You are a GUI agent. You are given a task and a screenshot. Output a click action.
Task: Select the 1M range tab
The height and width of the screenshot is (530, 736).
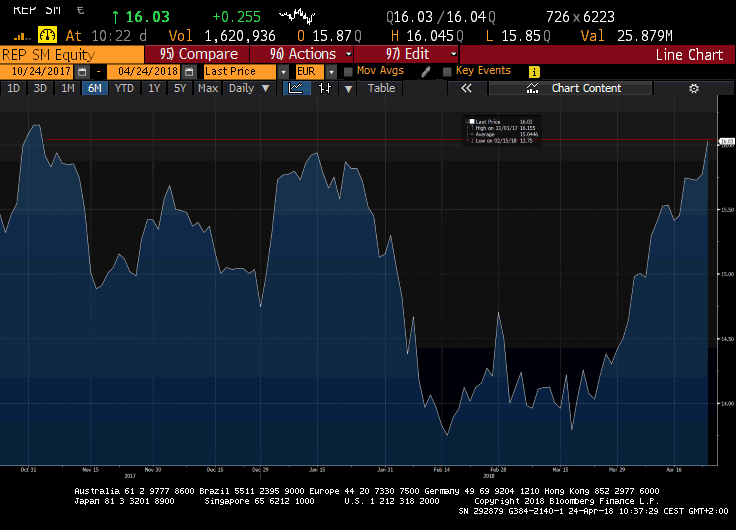(x=68, y=88)
